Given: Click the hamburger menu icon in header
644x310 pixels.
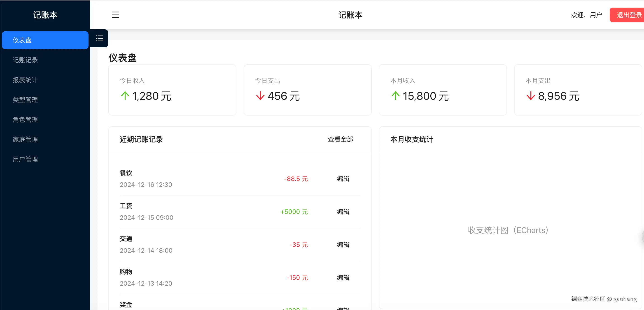Looking at the screenshot, I should tap(115, 15).
